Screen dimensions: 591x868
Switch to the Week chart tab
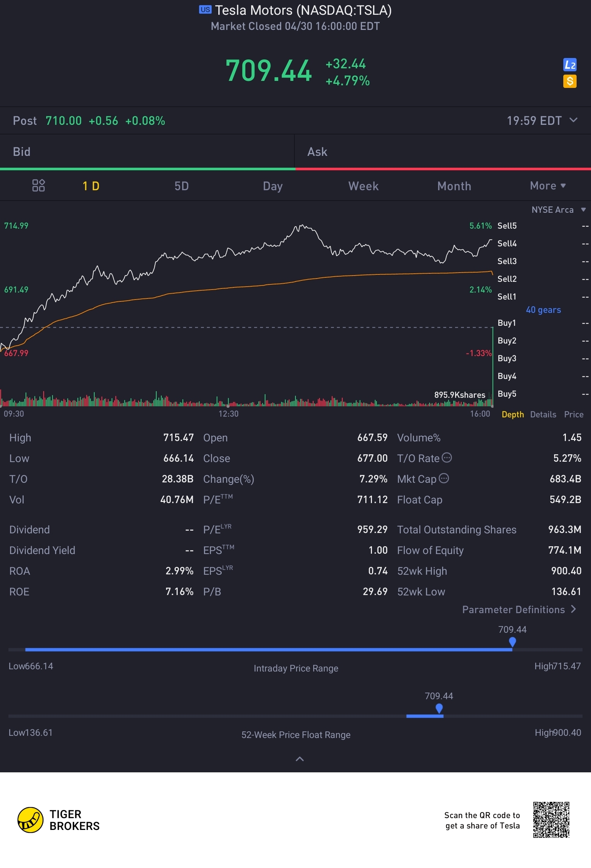pos(363,186)
